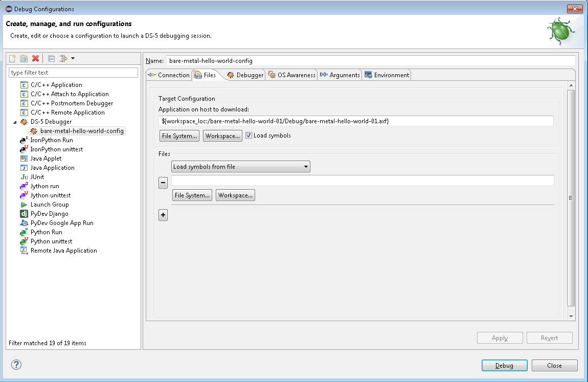Open the Load symbols from file dropdown
The width and height of the screenshot is (588, 382).
point(241,167)
